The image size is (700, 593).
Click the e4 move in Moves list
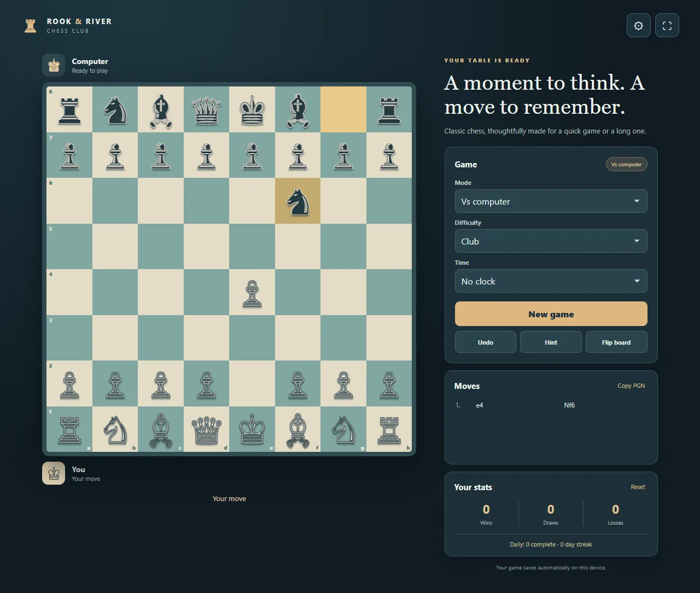click(x=480, y=405)
